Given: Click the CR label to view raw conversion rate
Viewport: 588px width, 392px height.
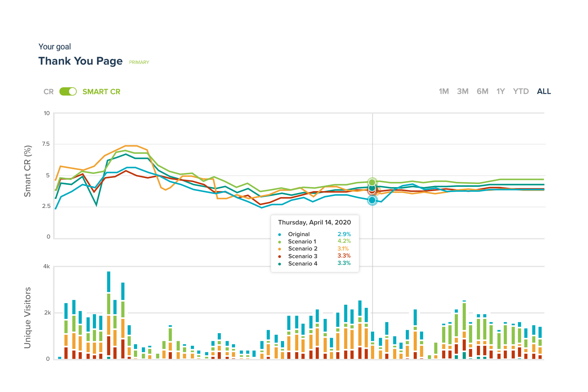Looking at the screenshot, I should [48, 91].
